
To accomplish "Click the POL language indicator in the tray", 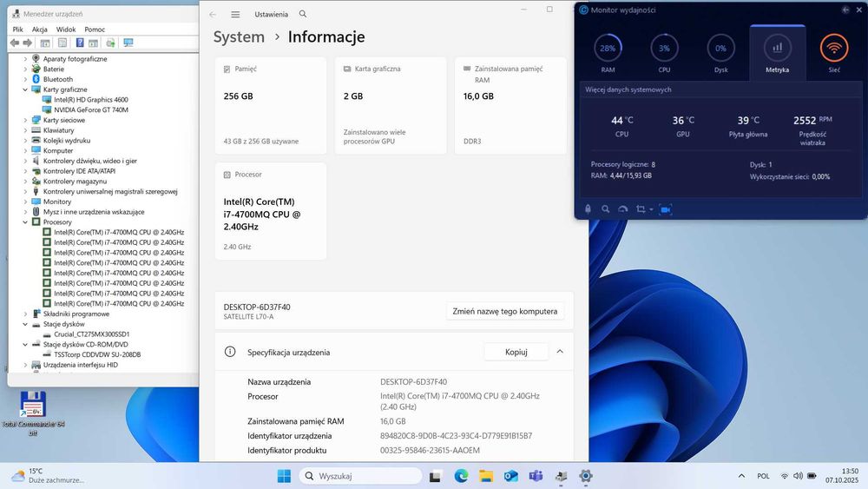I will coord(763,476).
